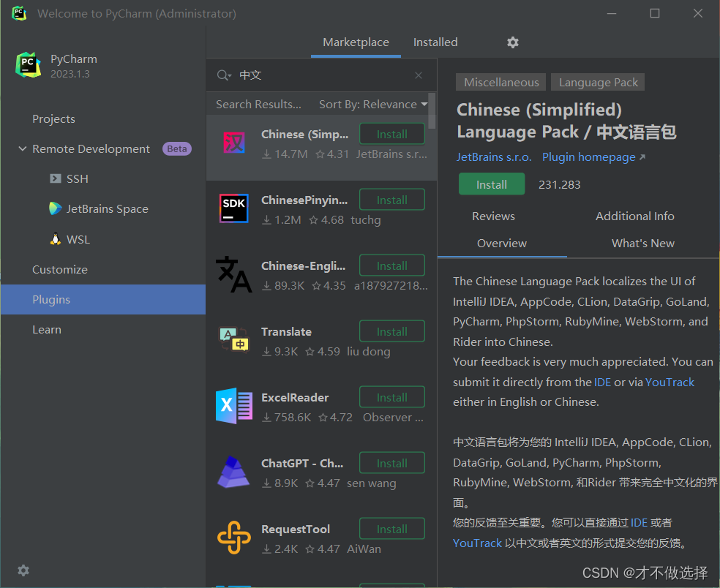
Task: Open the Plugin homepage link
Action: pos(593,157)
